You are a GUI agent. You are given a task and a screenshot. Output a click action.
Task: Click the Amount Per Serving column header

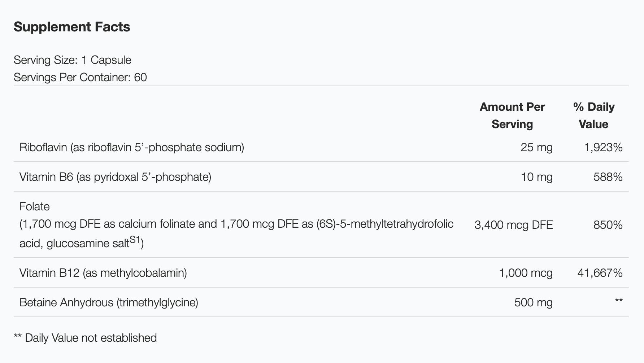tap(512, 115)
